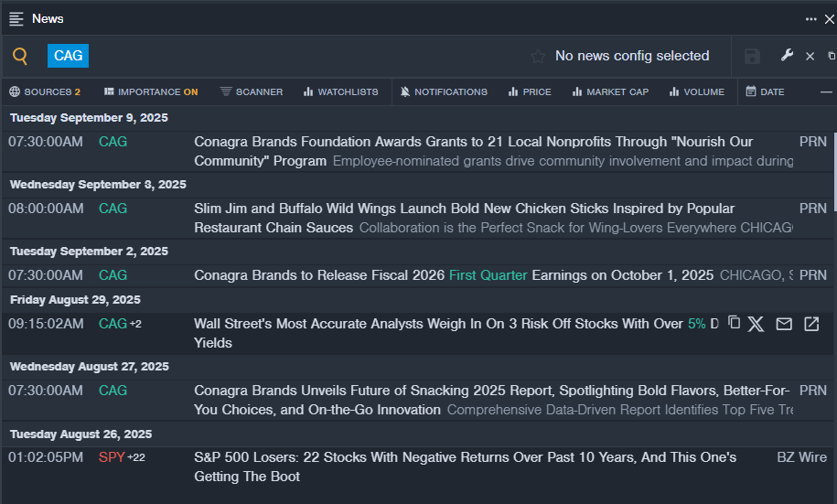Click the Wednesday August 27, 2025 date header
The image size is (837, 504).
89,367
